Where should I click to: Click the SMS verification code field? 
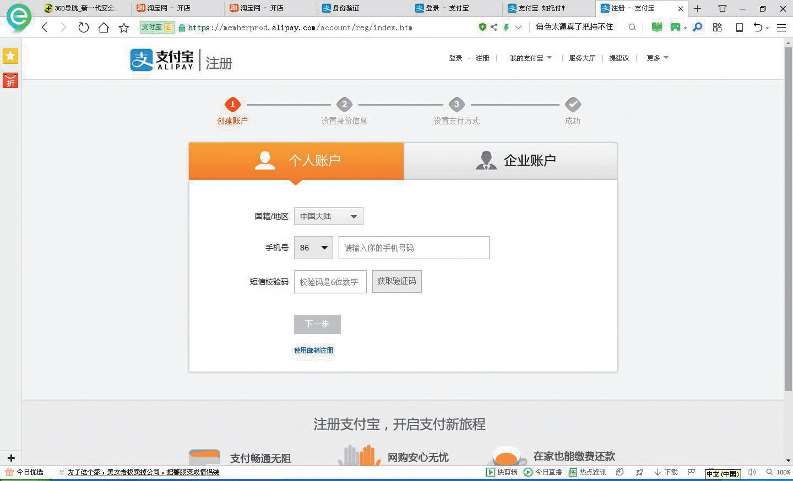[x=330, y=282]
